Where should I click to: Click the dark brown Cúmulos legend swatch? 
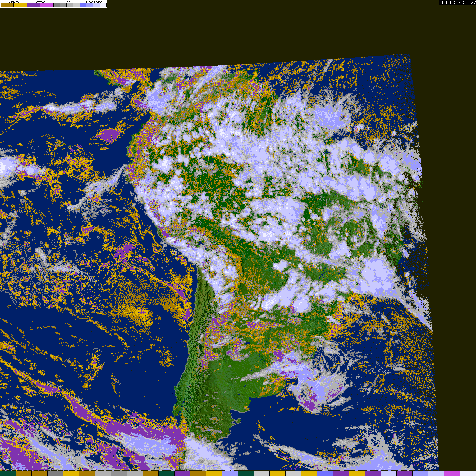7,5
